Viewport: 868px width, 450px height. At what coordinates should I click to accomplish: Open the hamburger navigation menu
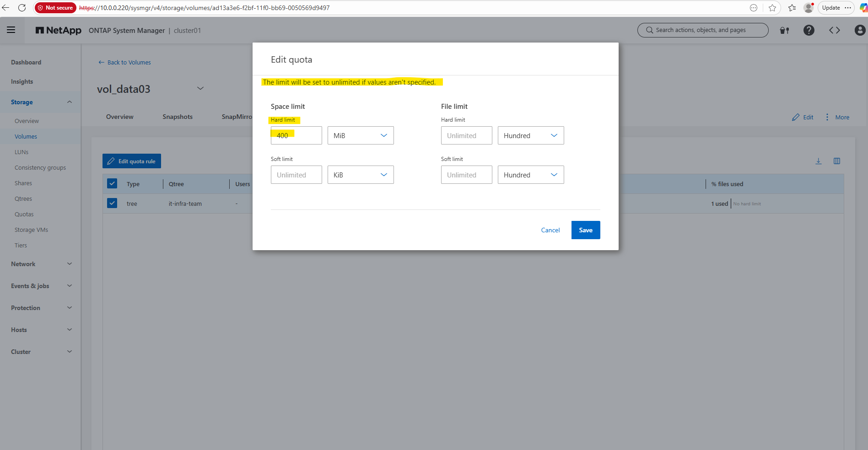point(11,30)
